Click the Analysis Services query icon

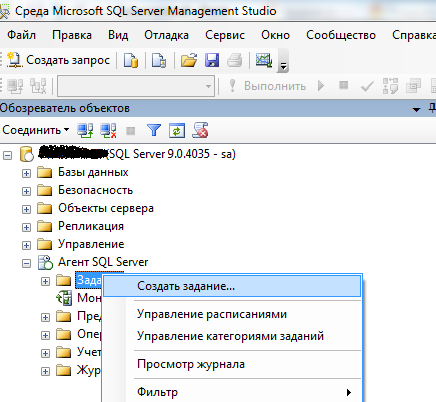click(159, 61)
